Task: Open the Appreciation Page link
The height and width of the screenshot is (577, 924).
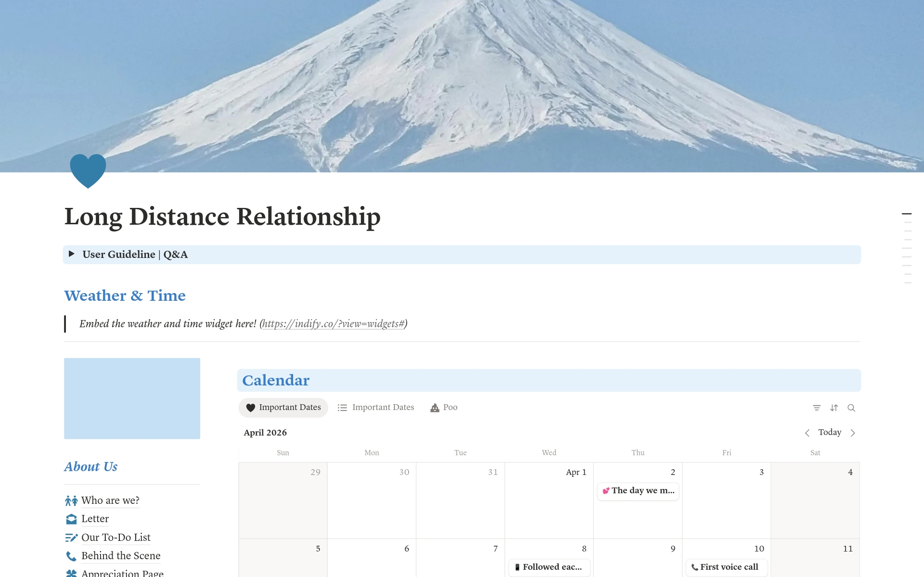Action: (122, 573)
